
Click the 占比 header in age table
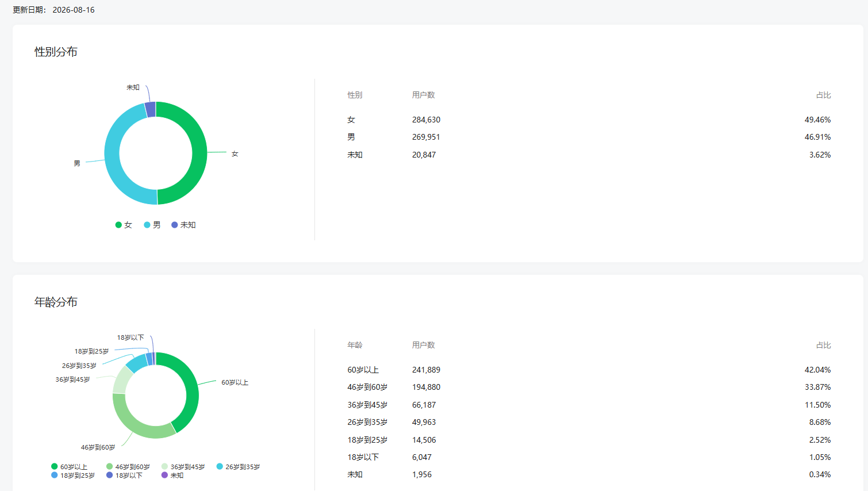pos(823,345)
